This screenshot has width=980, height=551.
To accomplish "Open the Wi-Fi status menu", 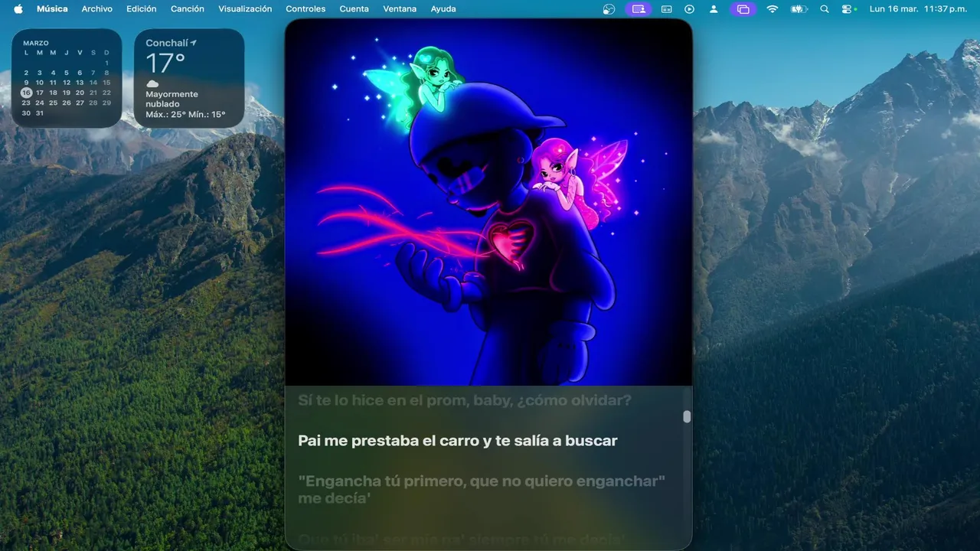I will 772,9.
